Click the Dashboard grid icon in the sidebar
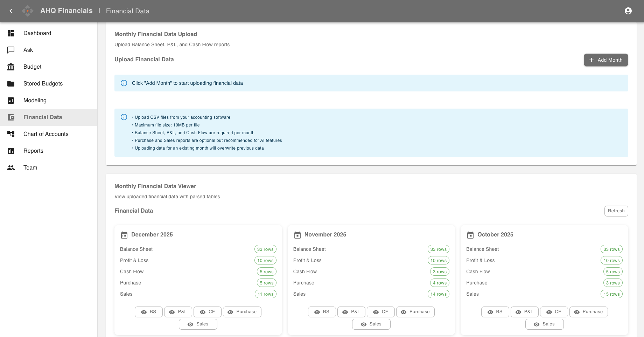The height and width of the screenshot is (337, 644). tap(11, 33)
